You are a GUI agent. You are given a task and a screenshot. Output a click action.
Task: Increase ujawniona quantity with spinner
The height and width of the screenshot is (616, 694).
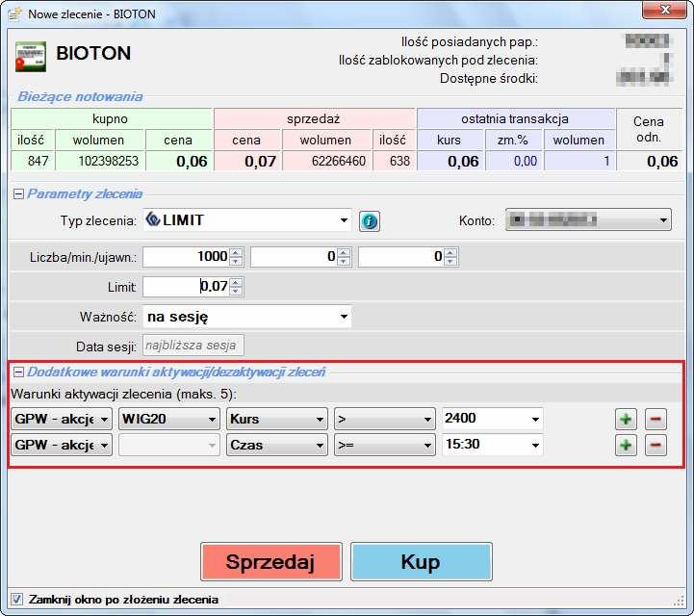tap(451, 252)
